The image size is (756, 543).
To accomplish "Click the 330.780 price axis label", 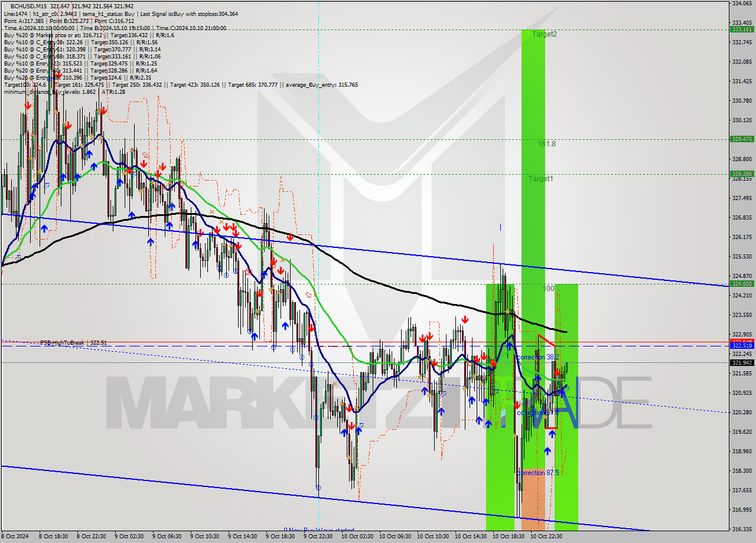I will [742, 100].
